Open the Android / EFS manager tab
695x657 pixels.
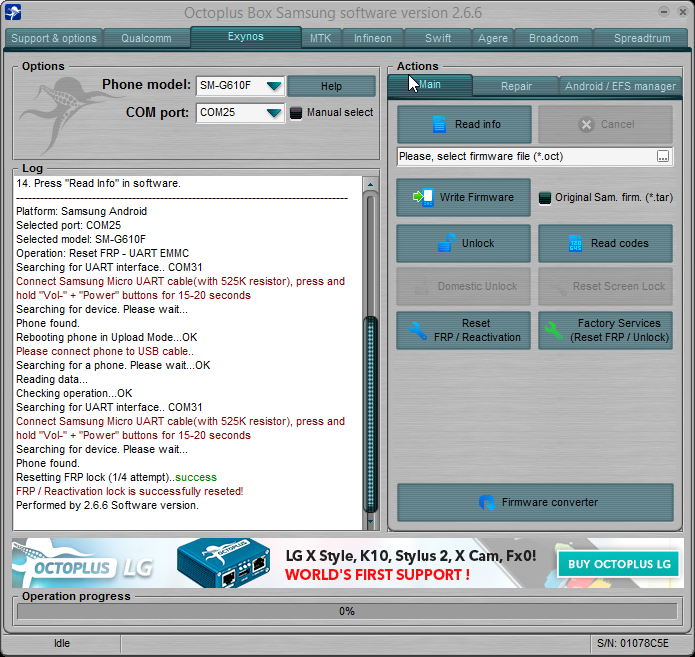coord(620,86)
